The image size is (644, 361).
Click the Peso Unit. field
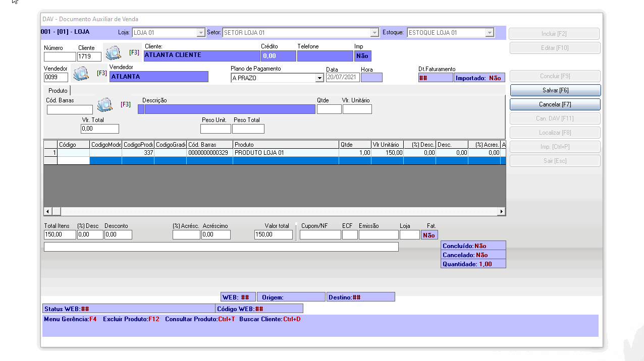pyautogui.click(x=216, y=129)
